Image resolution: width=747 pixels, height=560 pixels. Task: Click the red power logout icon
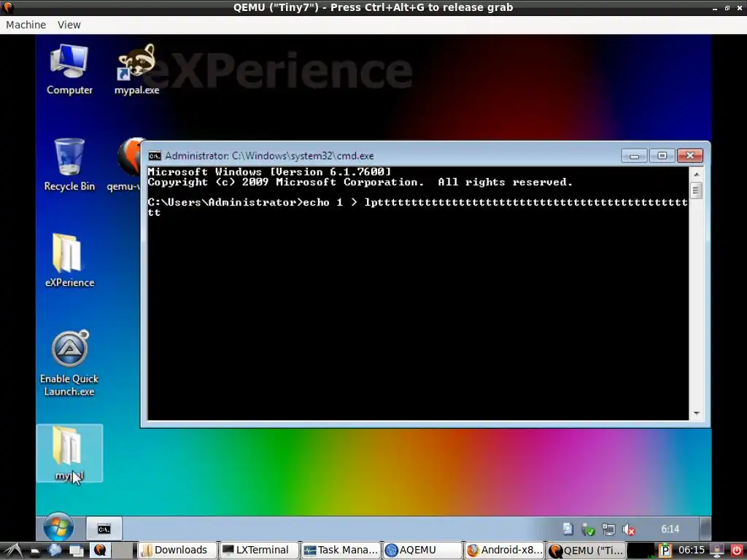(x=737, y=551)
